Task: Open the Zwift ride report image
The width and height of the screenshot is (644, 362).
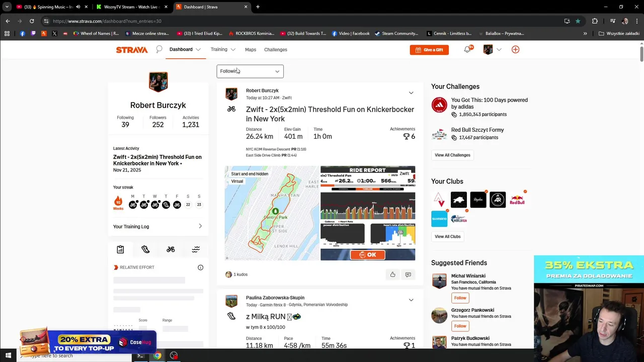Action: tap(368, 213)
